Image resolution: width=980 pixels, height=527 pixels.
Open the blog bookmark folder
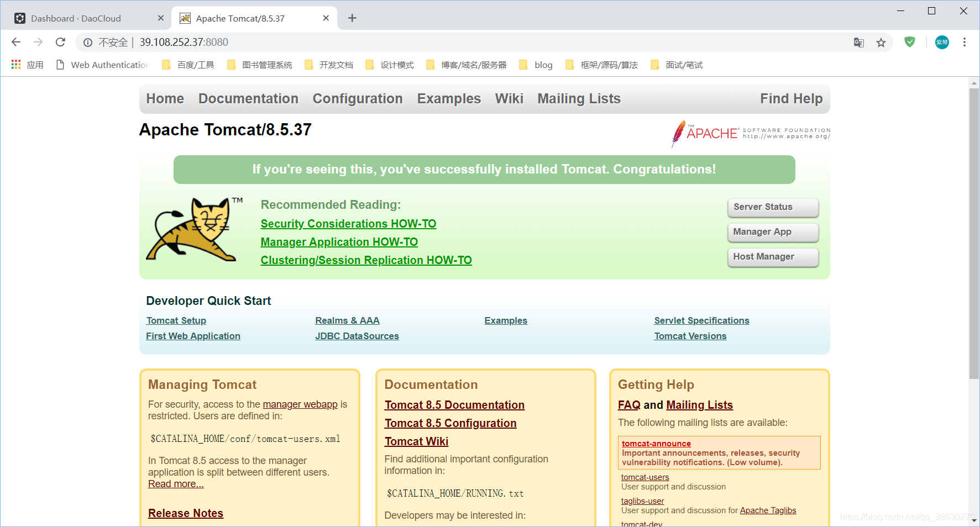coord(536,65)
